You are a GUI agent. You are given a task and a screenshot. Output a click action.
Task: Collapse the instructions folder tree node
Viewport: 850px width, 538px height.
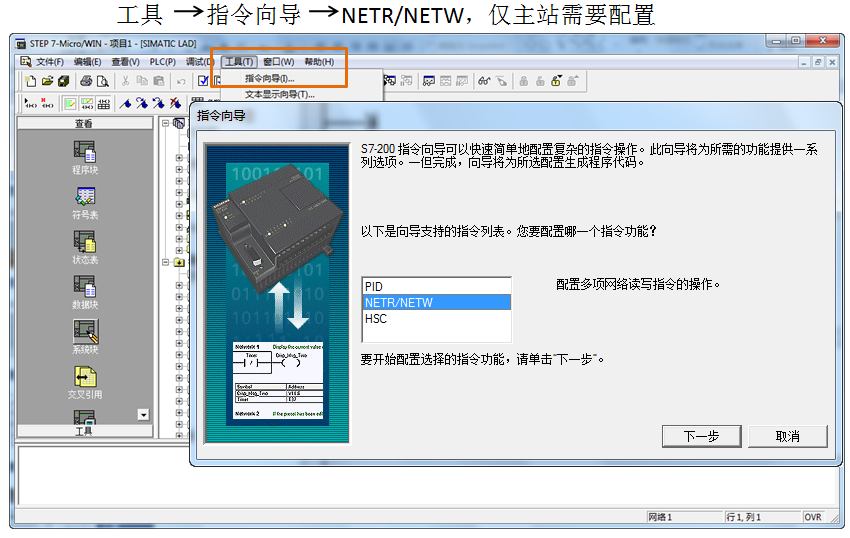166,262
